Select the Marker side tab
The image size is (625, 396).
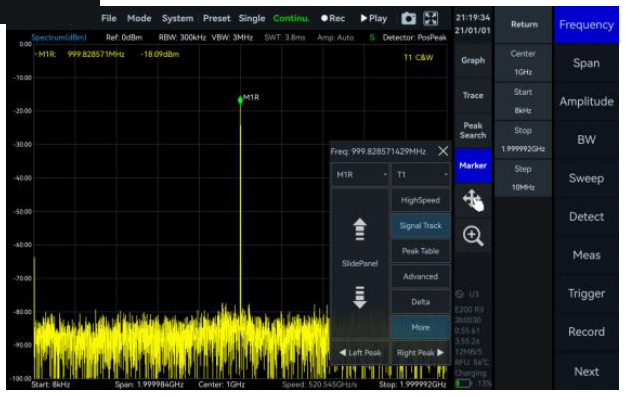coord(473,165)
